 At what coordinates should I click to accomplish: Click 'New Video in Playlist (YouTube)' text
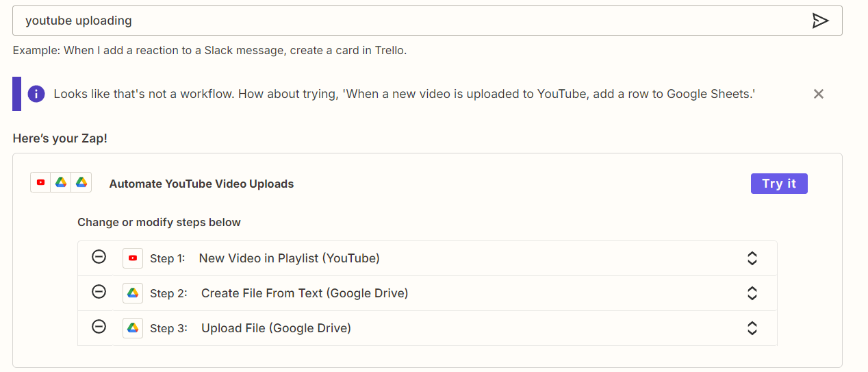(289, 258)
